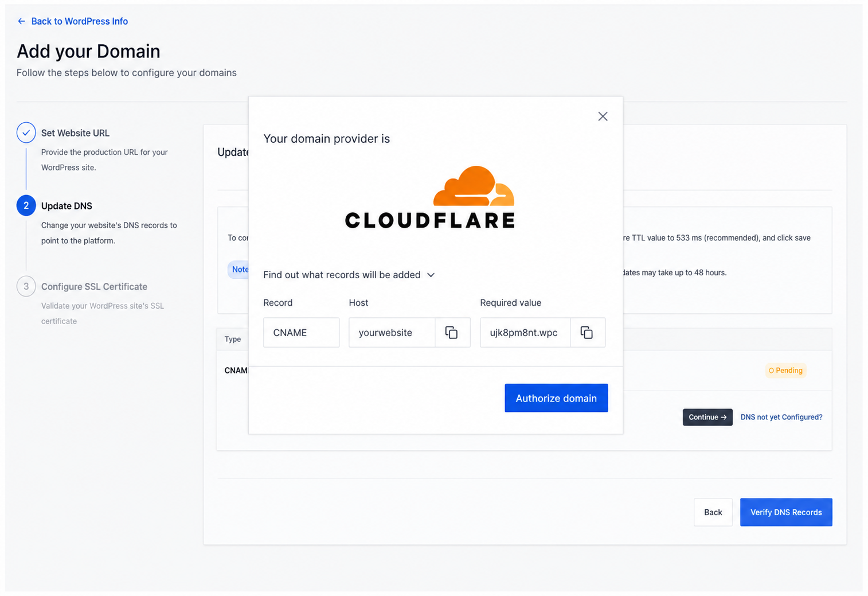Copy the Host value

pyautogui.click(x=452, y=333)
